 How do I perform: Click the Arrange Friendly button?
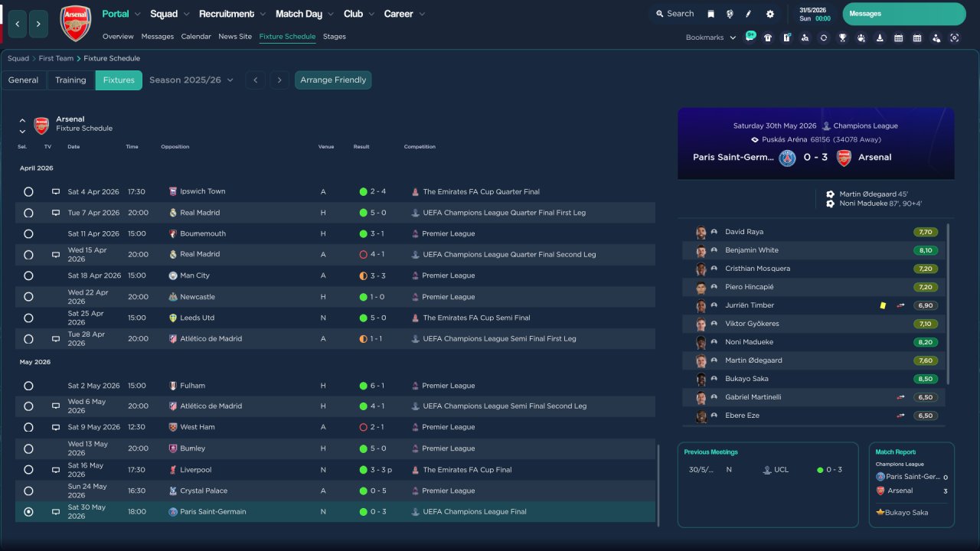point(333,80)
